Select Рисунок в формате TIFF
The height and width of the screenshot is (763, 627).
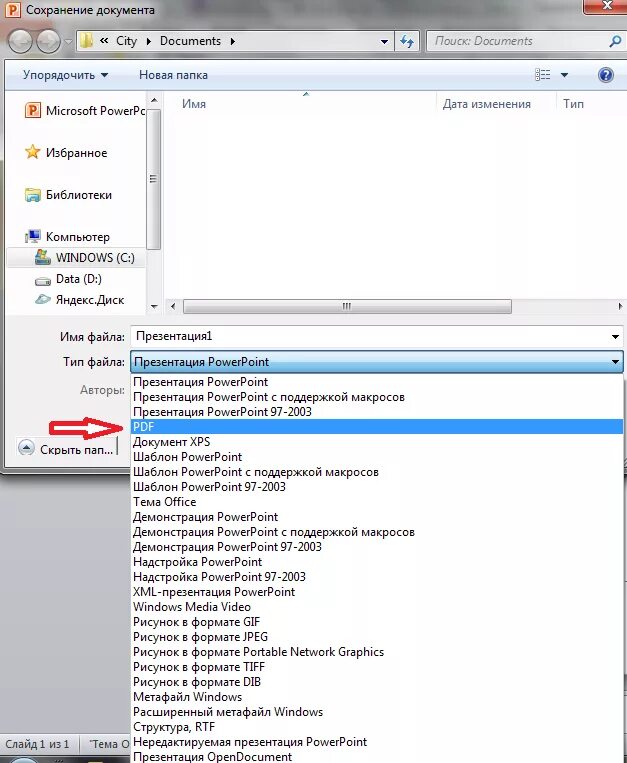(377, 667)
